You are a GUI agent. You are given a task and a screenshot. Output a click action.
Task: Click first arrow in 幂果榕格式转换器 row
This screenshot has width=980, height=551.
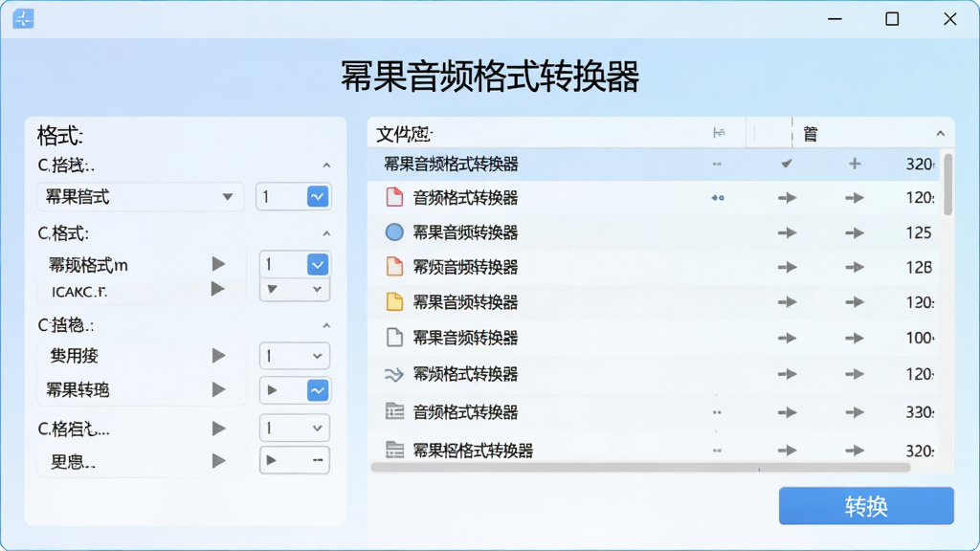[787, 451]
